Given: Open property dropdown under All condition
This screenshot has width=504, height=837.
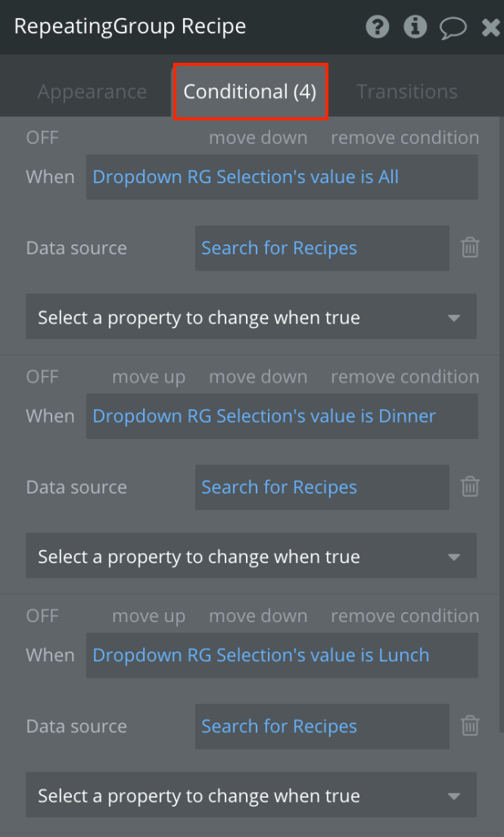Looking at the screenshot, I should coord(251,317).
